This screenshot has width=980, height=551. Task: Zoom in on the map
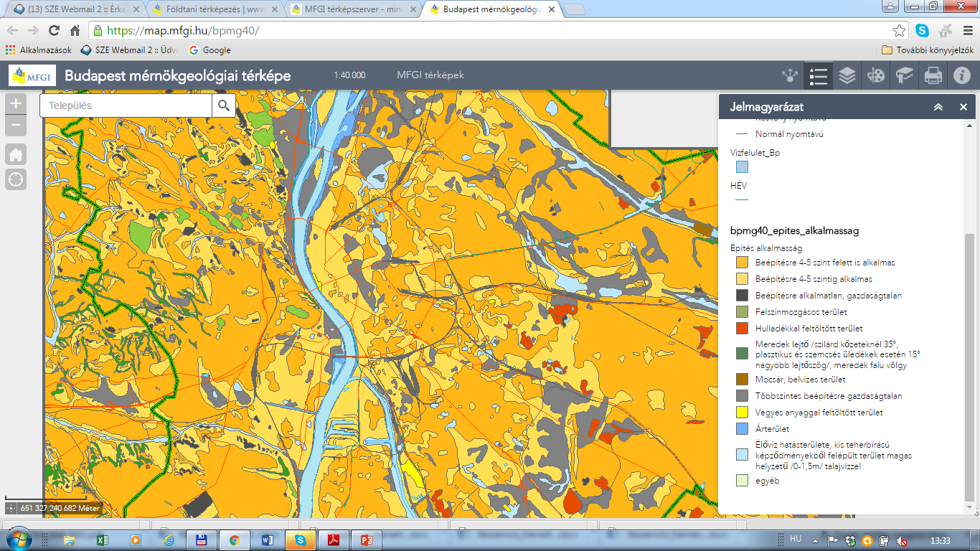16,103
